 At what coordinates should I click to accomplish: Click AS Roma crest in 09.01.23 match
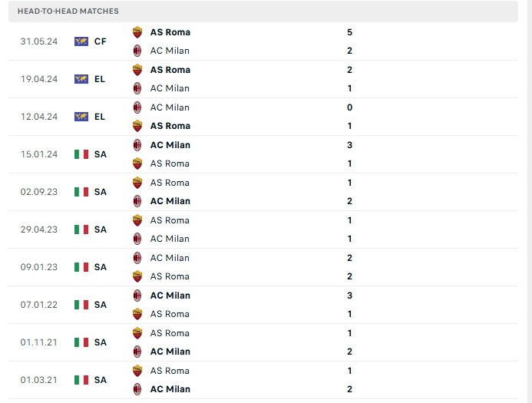137,276
